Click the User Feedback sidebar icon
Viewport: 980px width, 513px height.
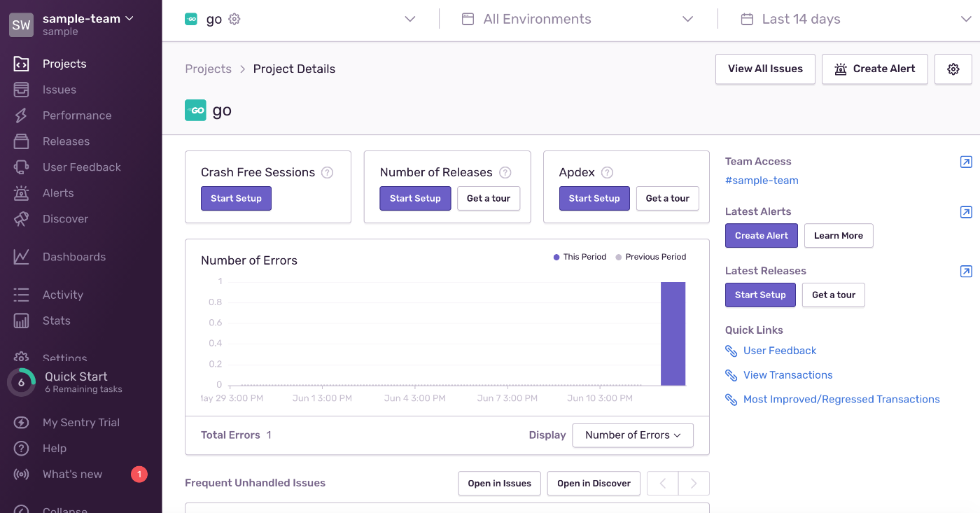pyautogui.click(x=21, y=167)
